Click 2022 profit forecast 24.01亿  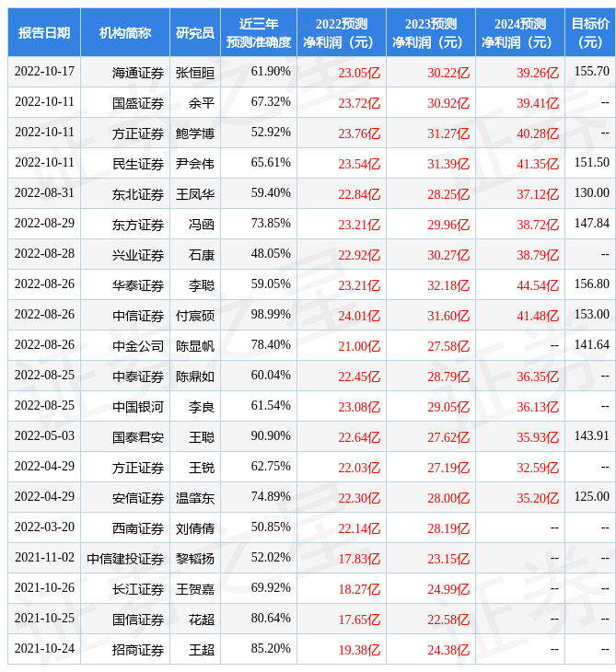359,317
